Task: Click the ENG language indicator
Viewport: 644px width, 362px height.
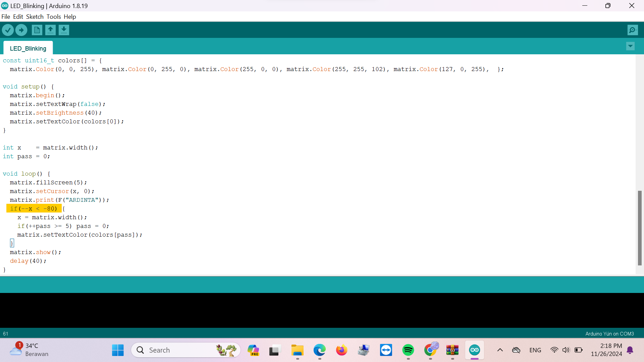Action: 535,350
